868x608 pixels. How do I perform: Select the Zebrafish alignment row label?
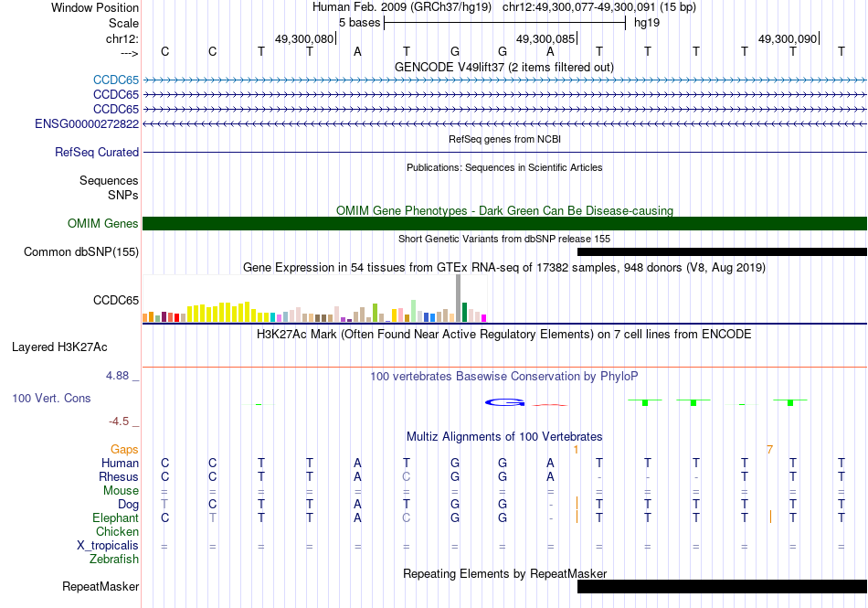(x=114, y=560)
